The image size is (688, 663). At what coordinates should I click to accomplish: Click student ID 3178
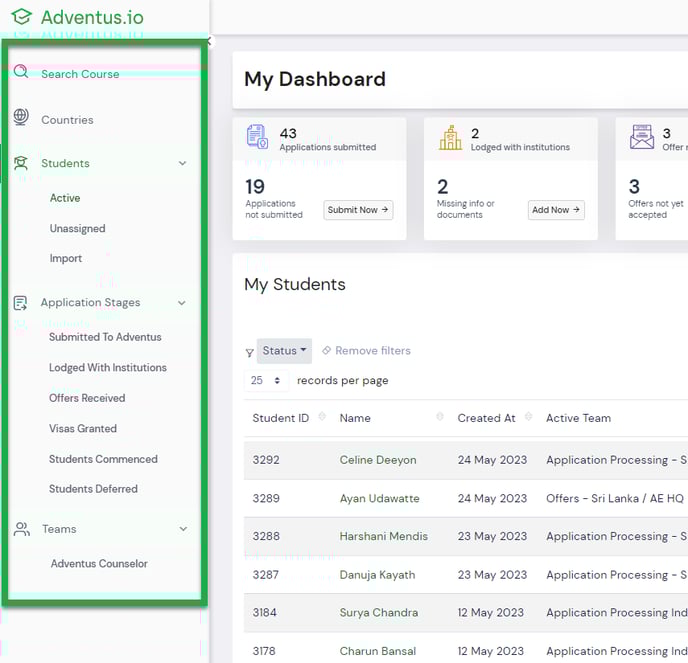pos(264,651)
